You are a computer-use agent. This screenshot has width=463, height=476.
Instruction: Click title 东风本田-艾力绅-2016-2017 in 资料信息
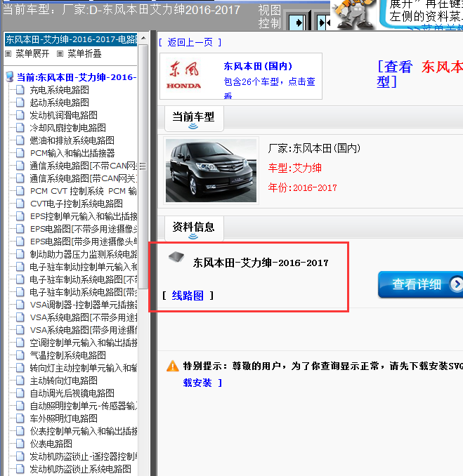(x=261, y=263)
